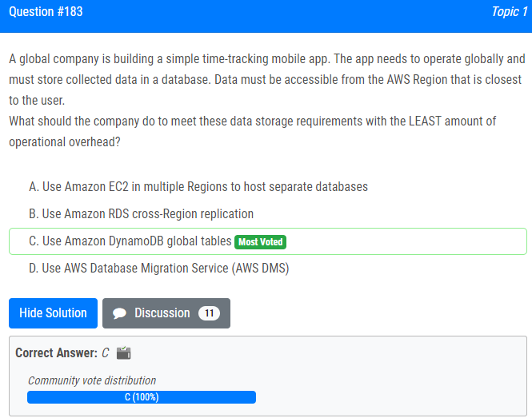
Task: Click the Hide Solution button
Action: 53,313
